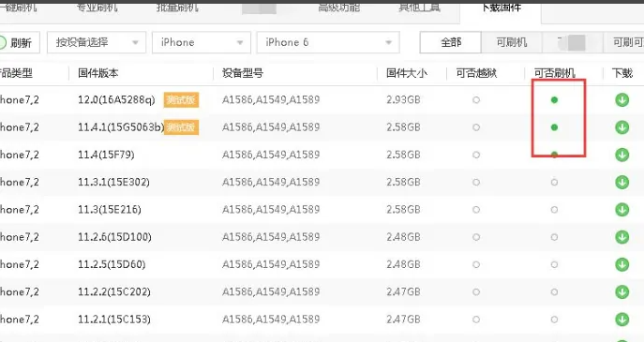Download the 11.2.2(15C202) firmware

pos(622,292)
